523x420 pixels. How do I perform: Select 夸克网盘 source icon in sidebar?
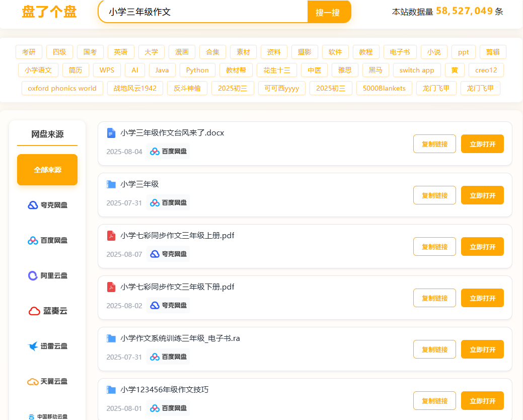tap(32, 205)
